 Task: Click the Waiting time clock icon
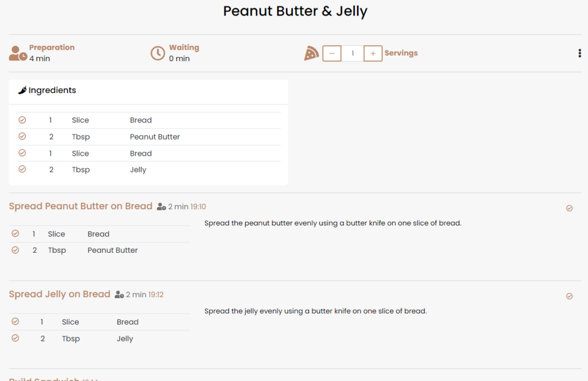coord(157,53)
